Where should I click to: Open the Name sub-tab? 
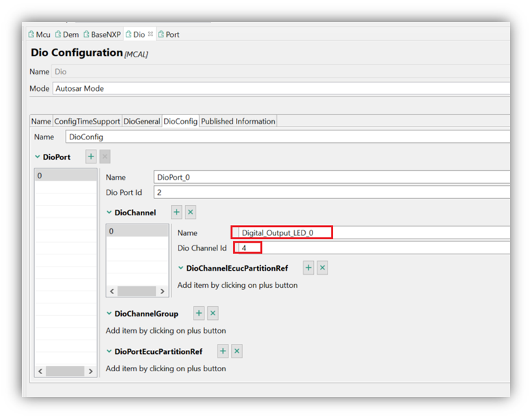tap(41, 122)
